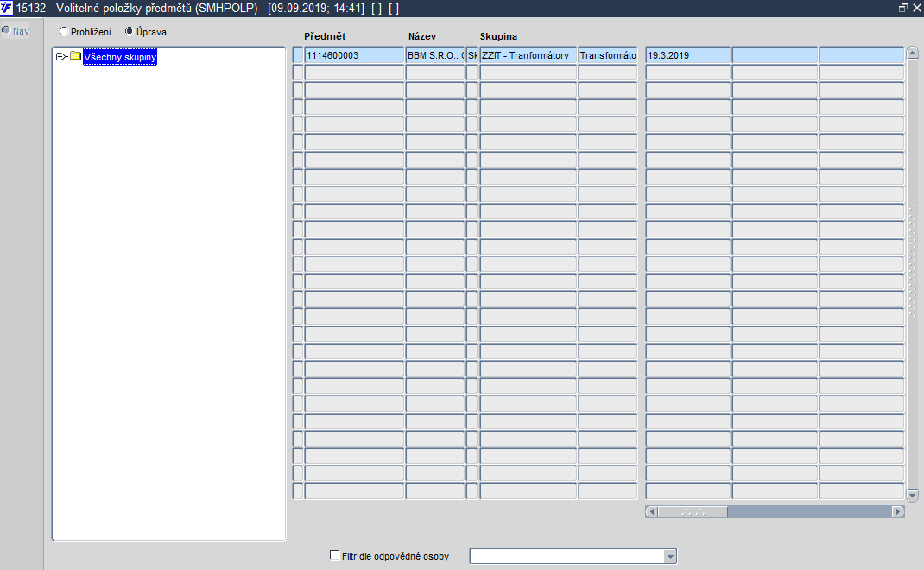This screenshot has height=570, width=924.
Task: Select the Prohlížení radio button
Action: pyautogui.click(x=64, y=31)
